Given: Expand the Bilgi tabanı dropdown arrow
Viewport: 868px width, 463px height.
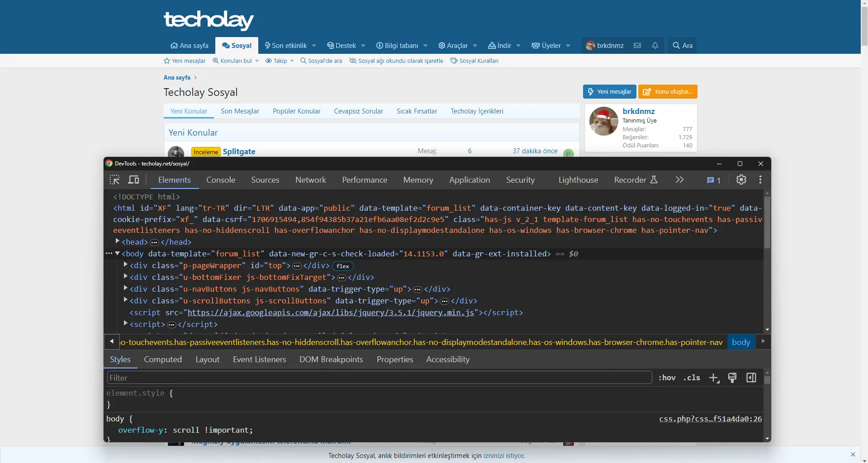Looking at the screenshot, I should 425,46.
